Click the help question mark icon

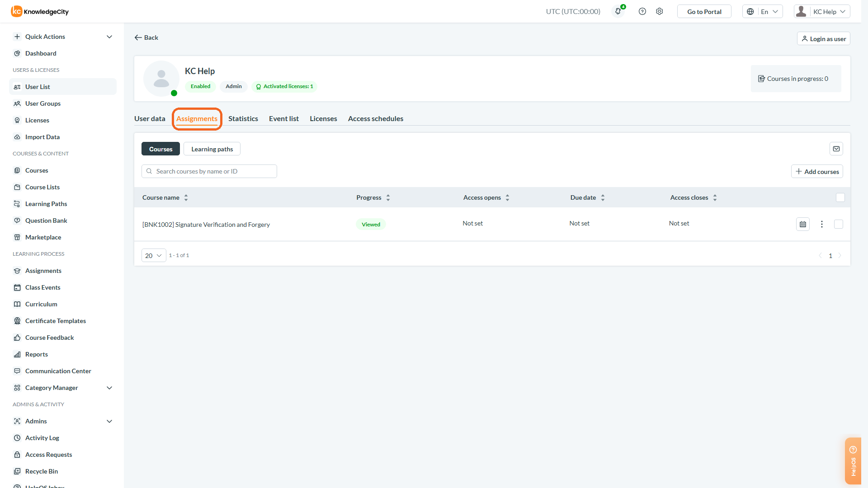(x=642, y=11)
